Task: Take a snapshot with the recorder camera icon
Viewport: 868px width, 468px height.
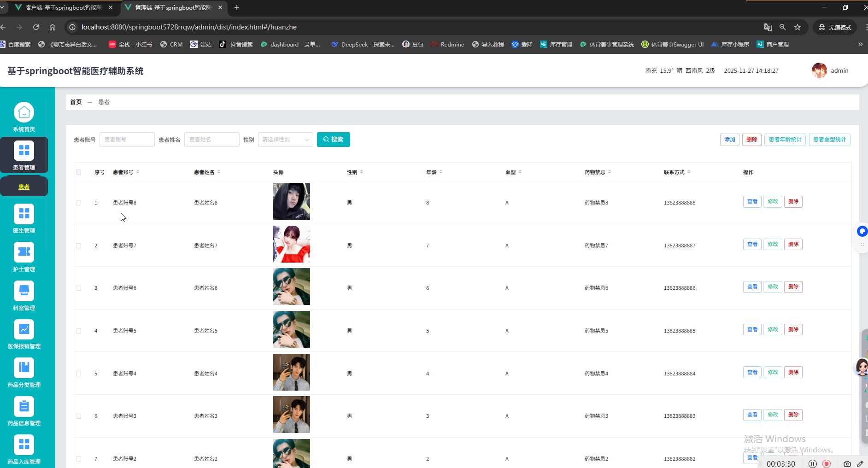Action: click(847, 464)
